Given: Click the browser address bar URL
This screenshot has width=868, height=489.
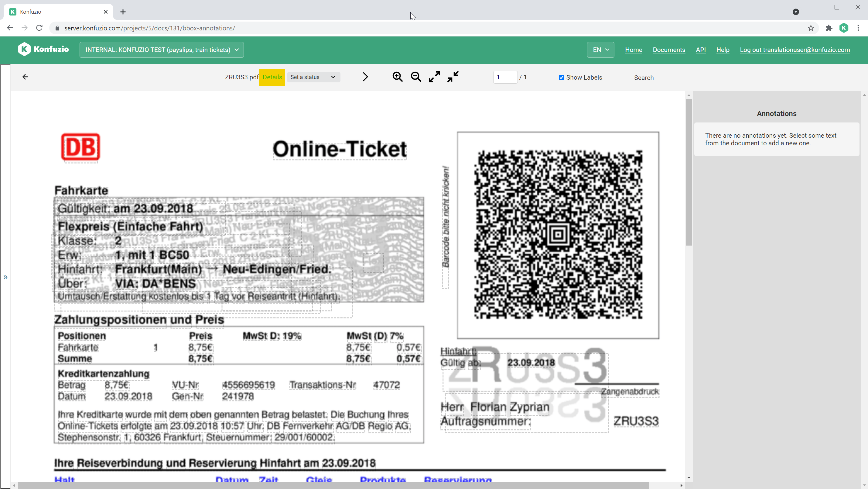Looking at the screenshot, I should (150, 28).
